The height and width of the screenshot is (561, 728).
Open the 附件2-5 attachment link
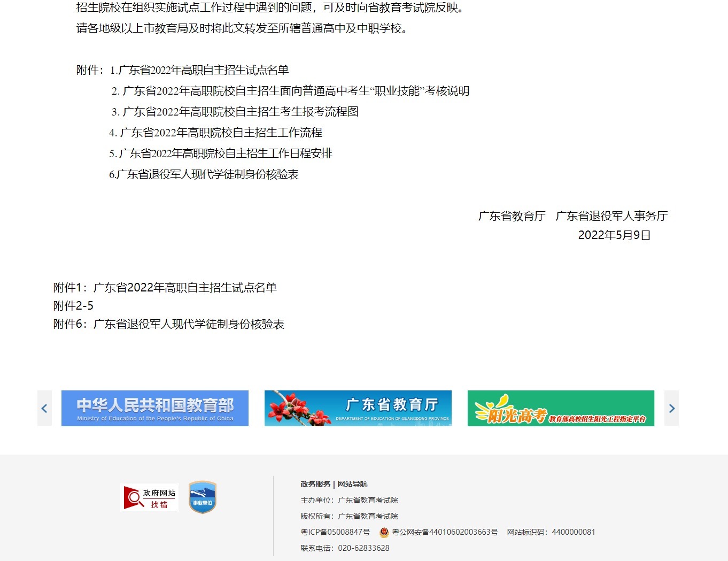pos(73,306)
